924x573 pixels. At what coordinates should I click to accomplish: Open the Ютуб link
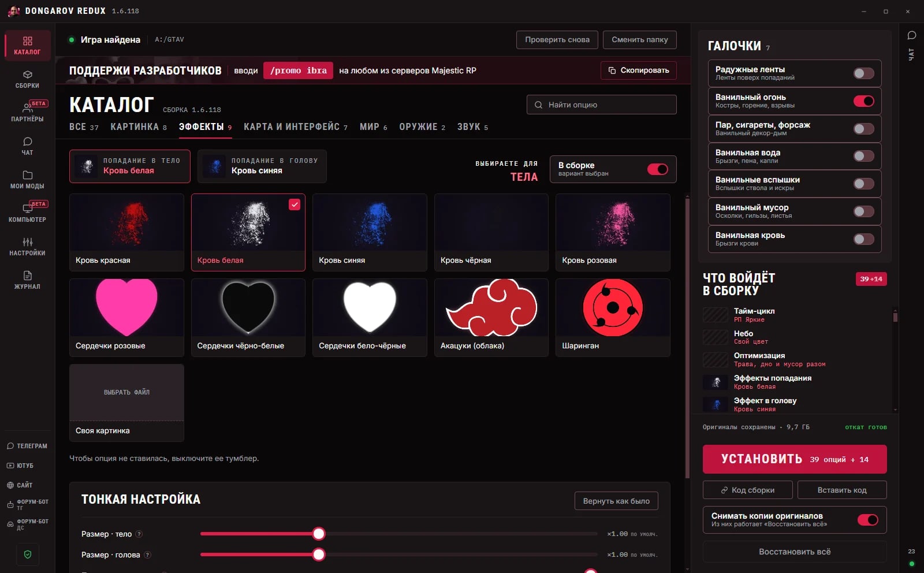(x=20, y=466)
